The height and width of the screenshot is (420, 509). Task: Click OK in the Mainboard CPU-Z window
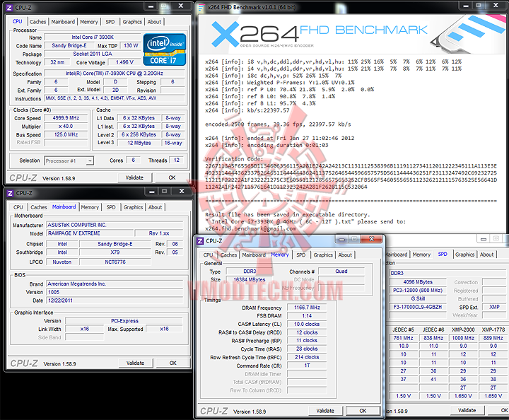tap(173, 363)
